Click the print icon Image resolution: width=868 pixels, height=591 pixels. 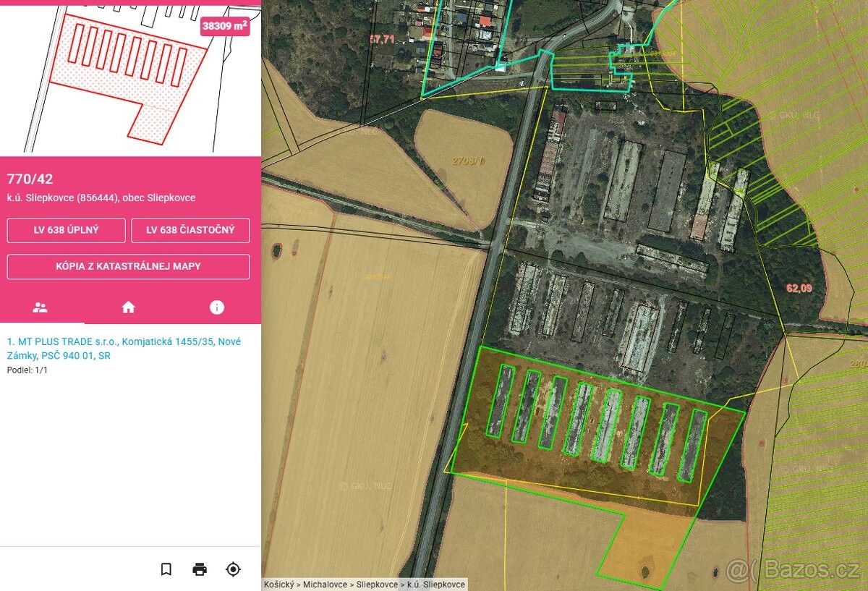[x=200, y=569]
